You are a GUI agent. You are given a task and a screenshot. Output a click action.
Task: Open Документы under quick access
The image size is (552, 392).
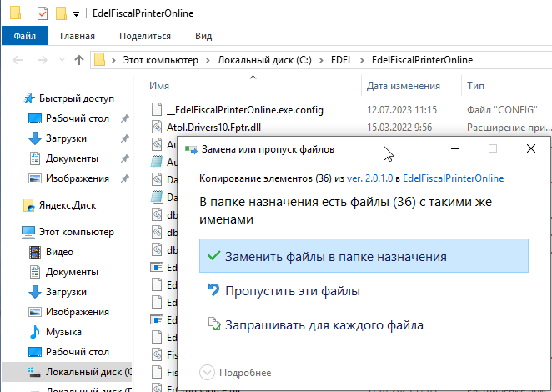72,158
